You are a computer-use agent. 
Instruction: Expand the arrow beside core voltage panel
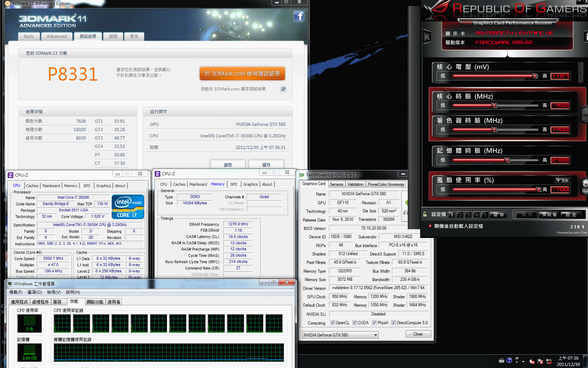click(581, 73)
